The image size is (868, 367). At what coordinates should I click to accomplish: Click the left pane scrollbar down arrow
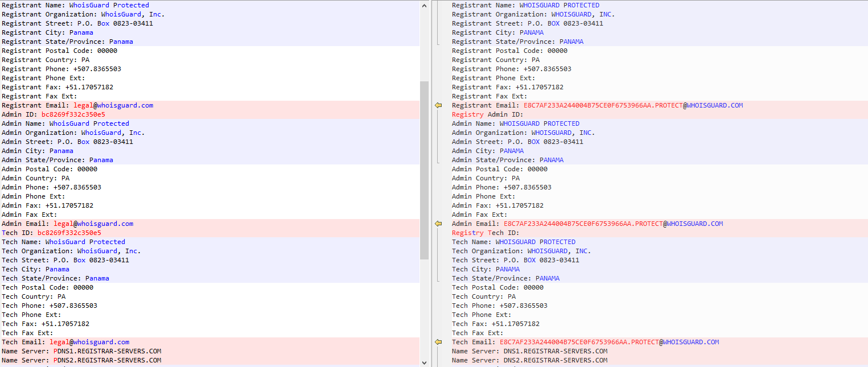click(424, 362)
